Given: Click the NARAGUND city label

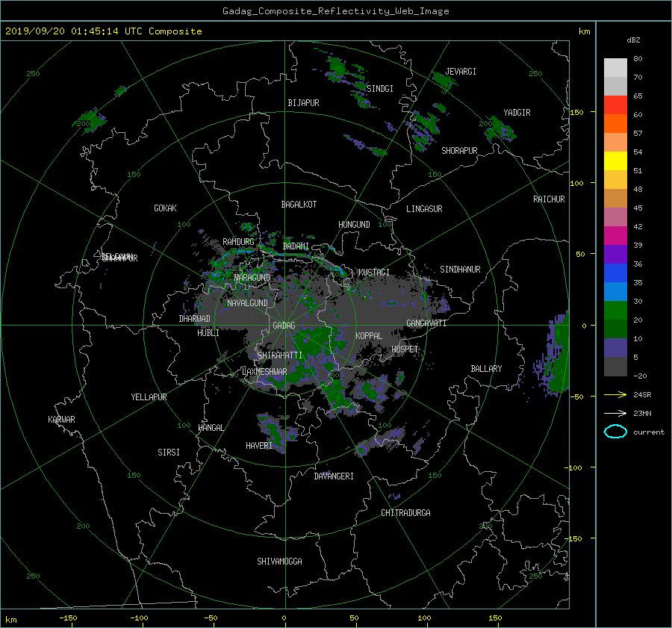Looking at the screenshot, I should (x=252, y=278).
